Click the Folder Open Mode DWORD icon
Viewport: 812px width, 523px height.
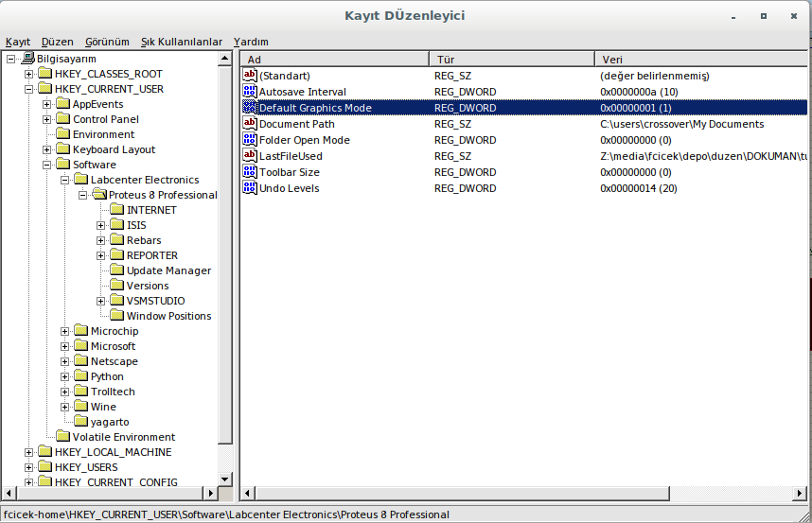click(250, 140)
